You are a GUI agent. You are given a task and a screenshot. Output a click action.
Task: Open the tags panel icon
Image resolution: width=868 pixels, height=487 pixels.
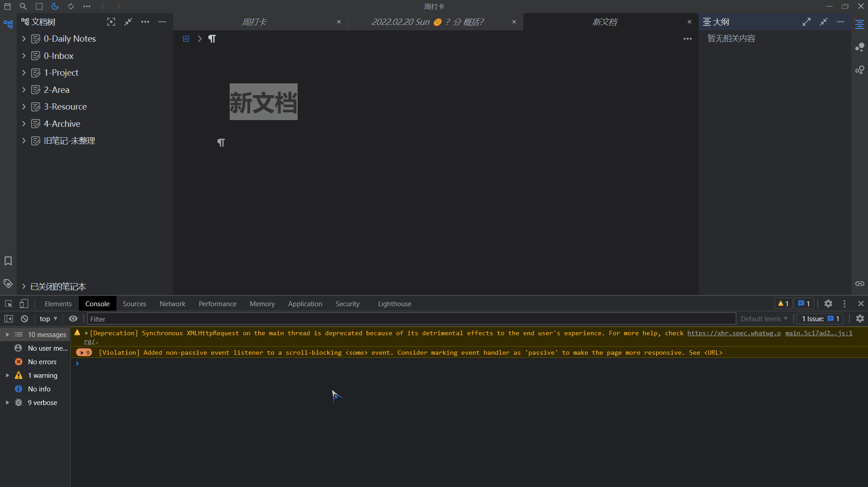(x=8, y=284)
